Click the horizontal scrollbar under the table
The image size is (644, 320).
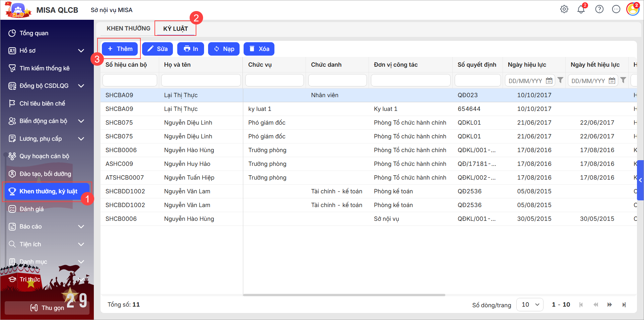[x=344, y=295]
